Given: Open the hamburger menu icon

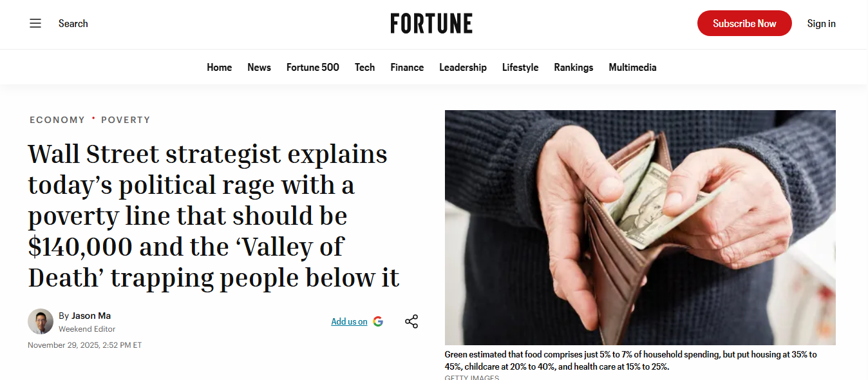Looking at the screenshot, I should coord(35,24).
